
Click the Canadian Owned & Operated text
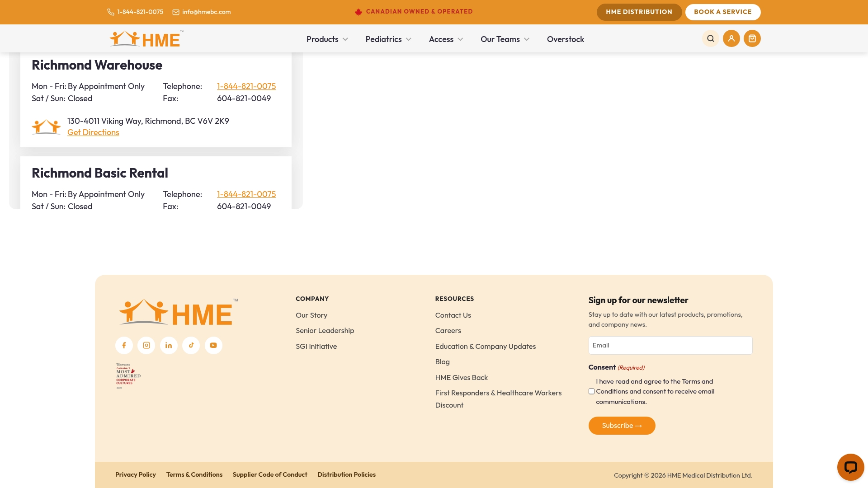tap(420, 12)
